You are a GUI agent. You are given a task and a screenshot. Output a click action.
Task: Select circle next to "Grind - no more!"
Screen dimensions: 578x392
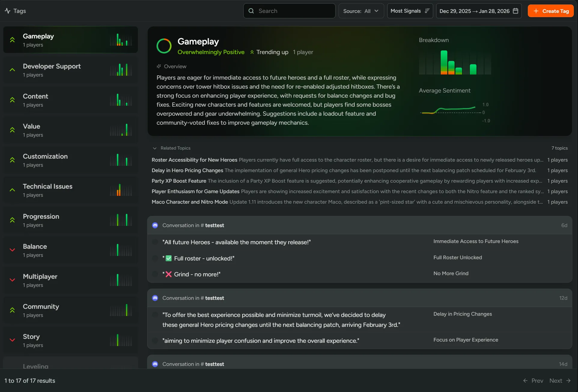[155, 274]
